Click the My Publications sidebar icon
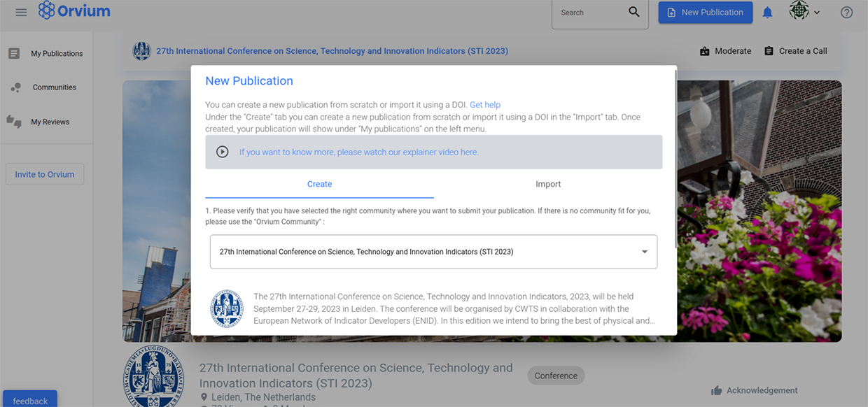The image size is (868, 407). (x=14, y=53)
